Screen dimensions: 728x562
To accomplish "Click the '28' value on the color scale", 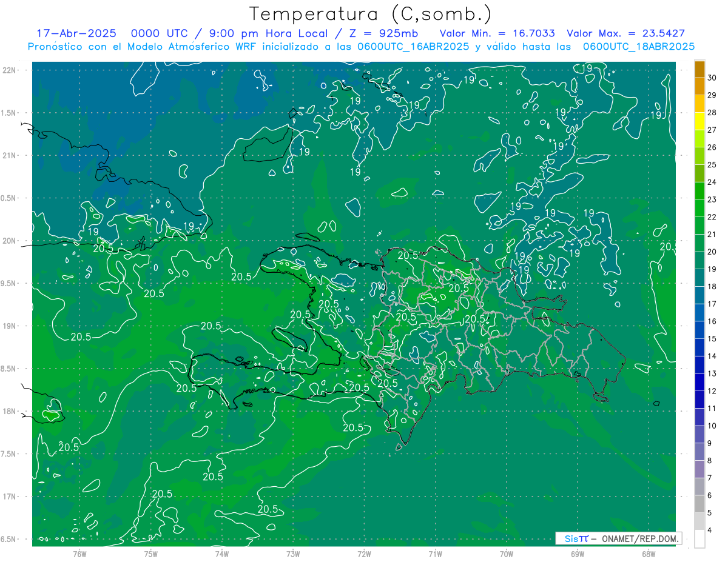I will click(712, 112).
